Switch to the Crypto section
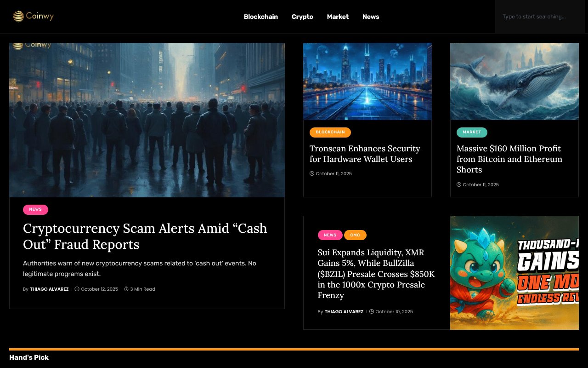The height and width of the screenshot is (368, 588). [302, 17]
